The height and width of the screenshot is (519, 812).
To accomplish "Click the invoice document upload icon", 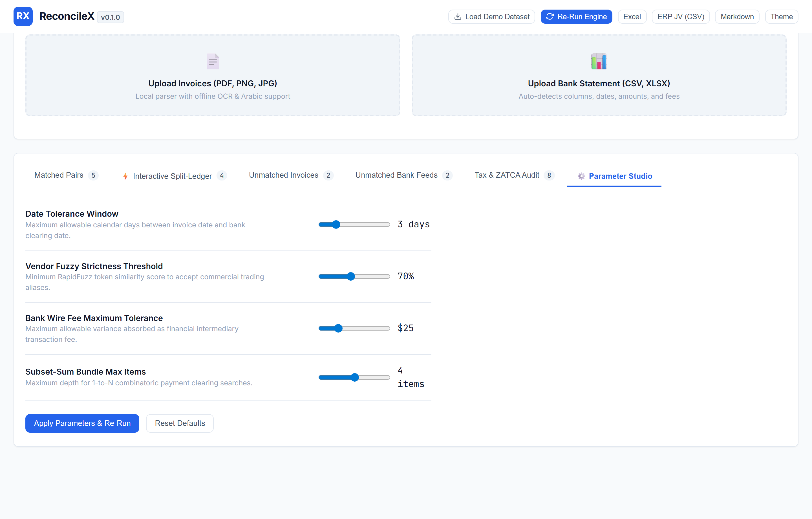I will pos(213,61).
